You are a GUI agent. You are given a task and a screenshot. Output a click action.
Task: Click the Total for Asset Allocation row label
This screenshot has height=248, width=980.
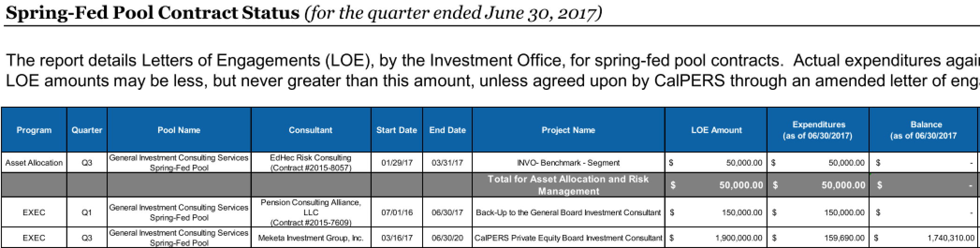[x=568, y=185]
